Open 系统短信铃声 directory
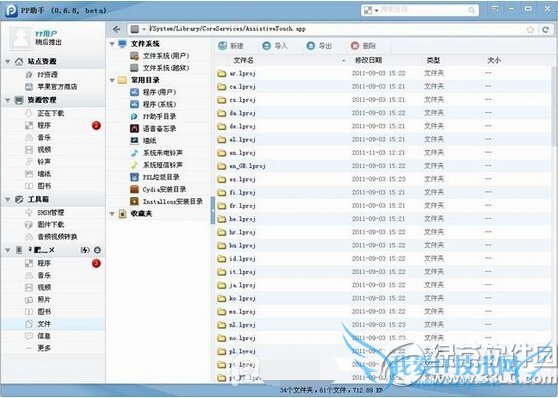 point(157,165)
